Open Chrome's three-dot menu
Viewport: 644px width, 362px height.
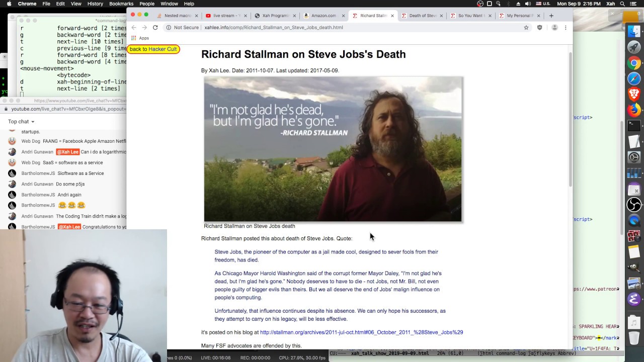tap(566, 28)
